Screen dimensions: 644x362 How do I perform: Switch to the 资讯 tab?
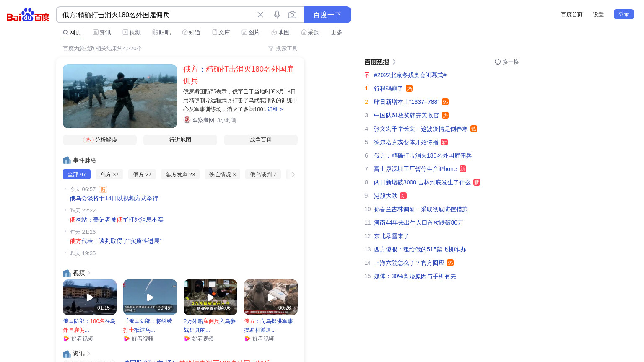pyautogui.click(x=102, y=32)
